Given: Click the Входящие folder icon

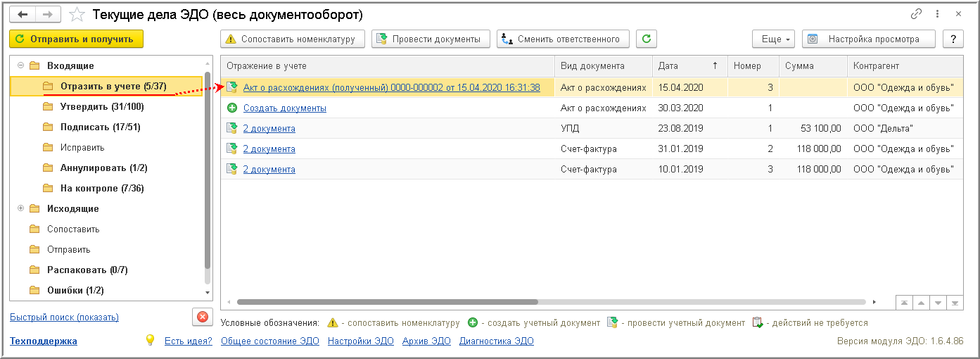Looking at the screenshot, I should point(34,65).
